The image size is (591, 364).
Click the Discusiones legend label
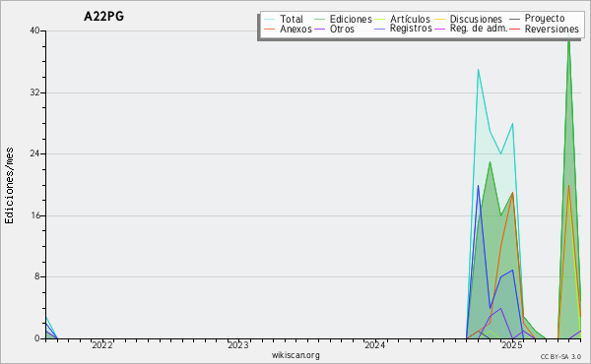pyautogui.click(x=476, y=19)
